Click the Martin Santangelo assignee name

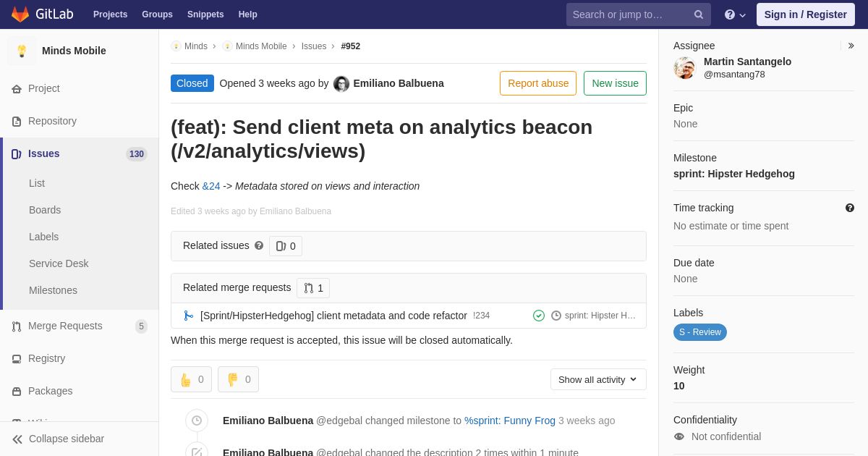(x=747, y=62)
